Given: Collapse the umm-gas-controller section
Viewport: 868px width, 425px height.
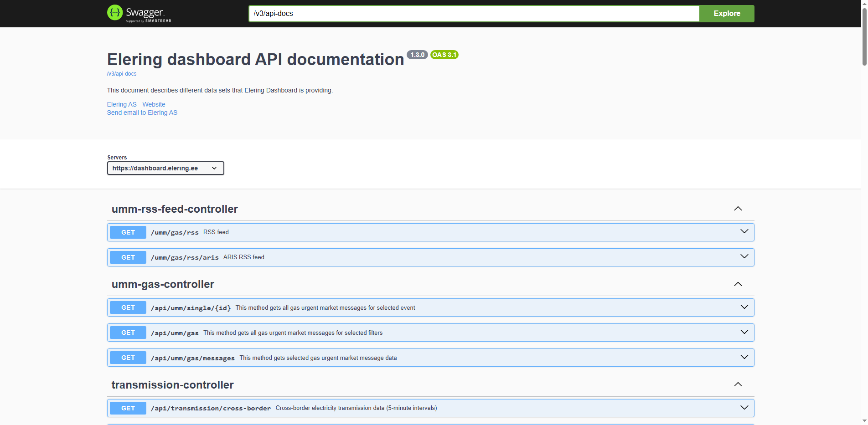Looking at the screenshot, I should [x=738, y=284].
